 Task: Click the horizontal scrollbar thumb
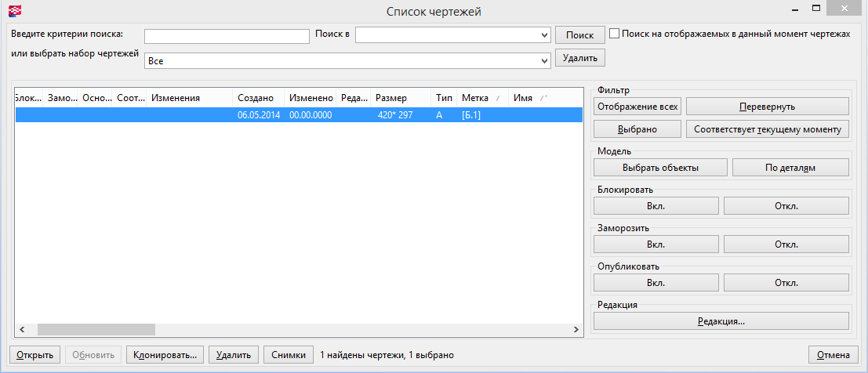tap(96, 329)
